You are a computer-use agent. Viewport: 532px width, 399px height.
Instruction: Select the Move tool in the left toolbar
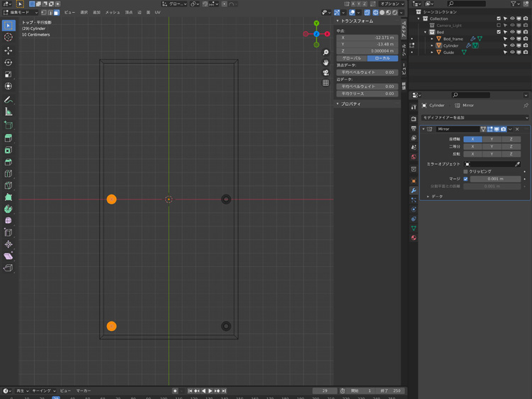pos(9,50)
